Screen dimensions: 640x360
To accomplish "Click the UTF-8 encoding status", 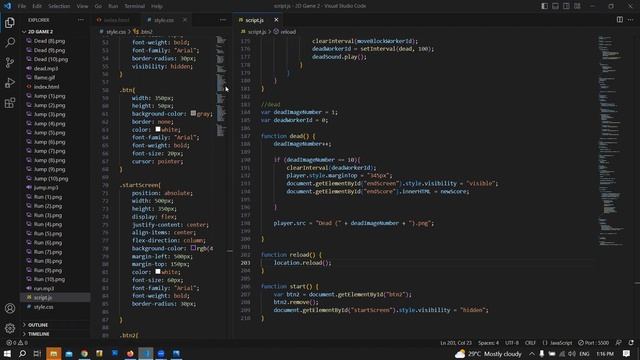I will 512,343.
